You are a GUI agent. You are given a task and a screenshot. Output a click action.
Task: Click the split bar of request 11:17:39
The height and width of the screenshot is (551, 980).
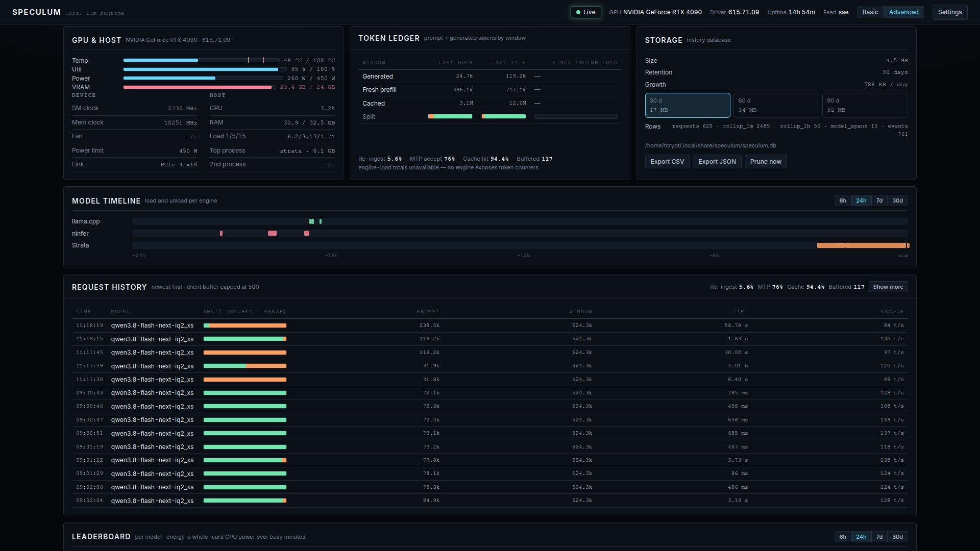245,366
